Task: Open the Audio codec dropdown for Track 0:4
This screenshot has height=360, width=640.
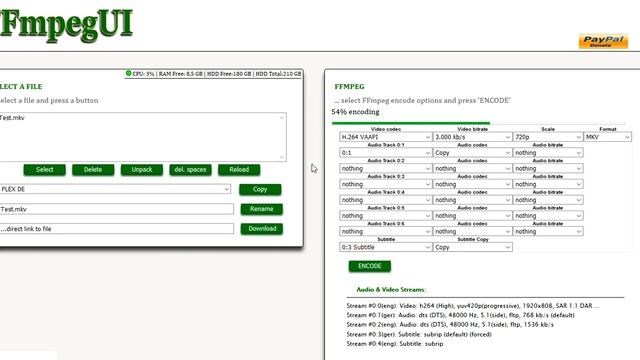Action: (472, 200)
